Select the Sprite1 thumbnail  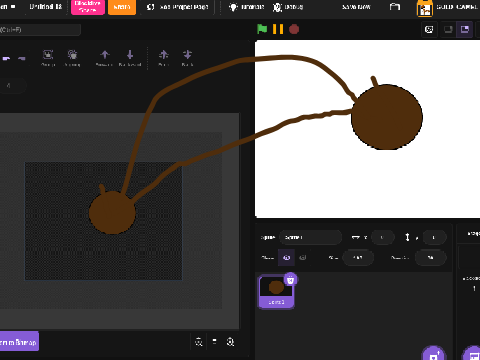276,291
